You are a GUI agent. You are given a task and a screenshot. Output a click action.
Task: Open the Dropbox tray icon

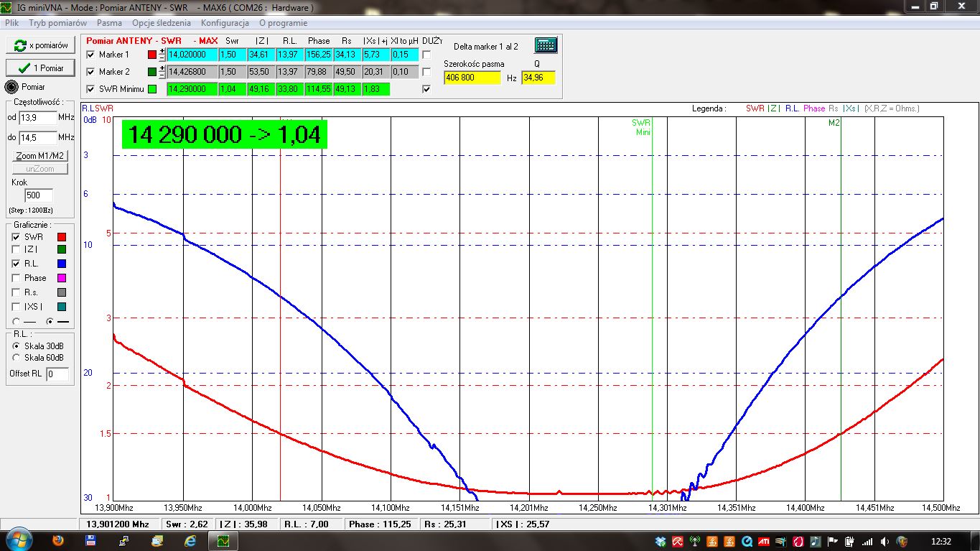point(661,541)
